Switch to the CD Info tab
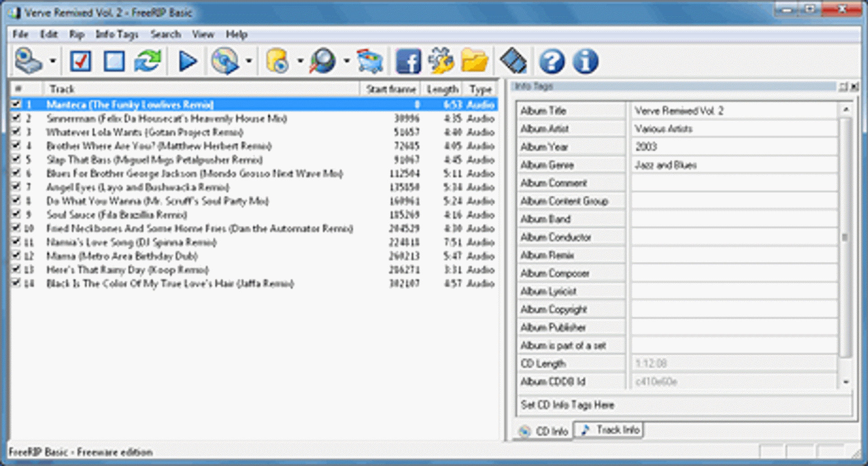Viewport: 868px width, 466px height. pyautogui.click(x=543, y=431)
